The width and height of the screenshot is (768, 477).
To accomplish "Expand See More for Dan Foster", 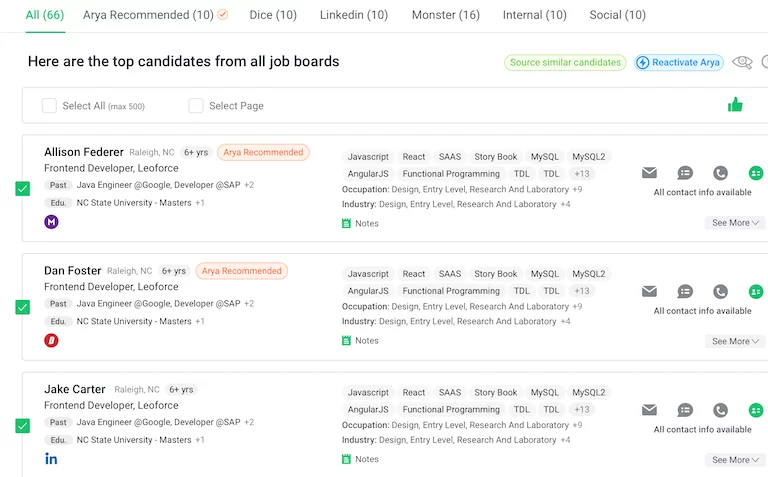I will (x=735, y=341).
